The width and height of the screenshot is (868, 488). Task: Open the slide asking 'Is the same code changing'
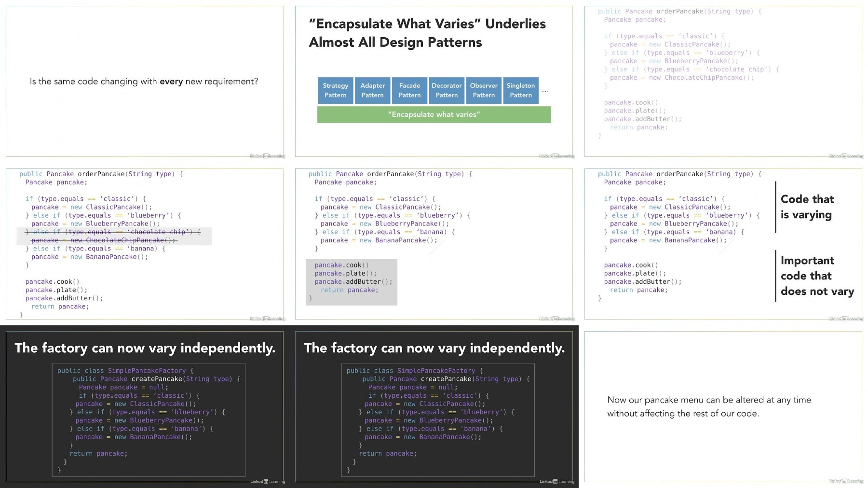point(145,81)
